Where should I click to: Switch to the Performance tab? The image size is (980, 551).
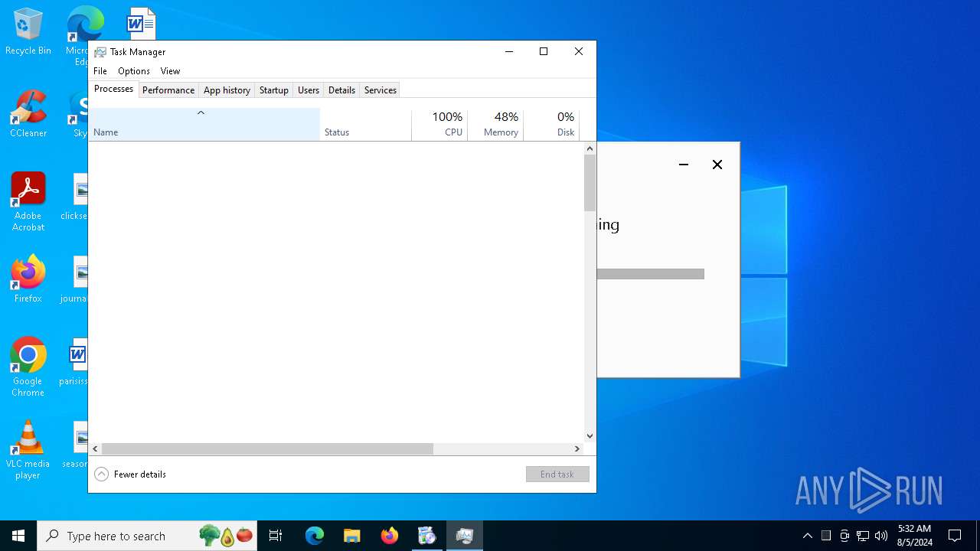[x=168, y=90]
